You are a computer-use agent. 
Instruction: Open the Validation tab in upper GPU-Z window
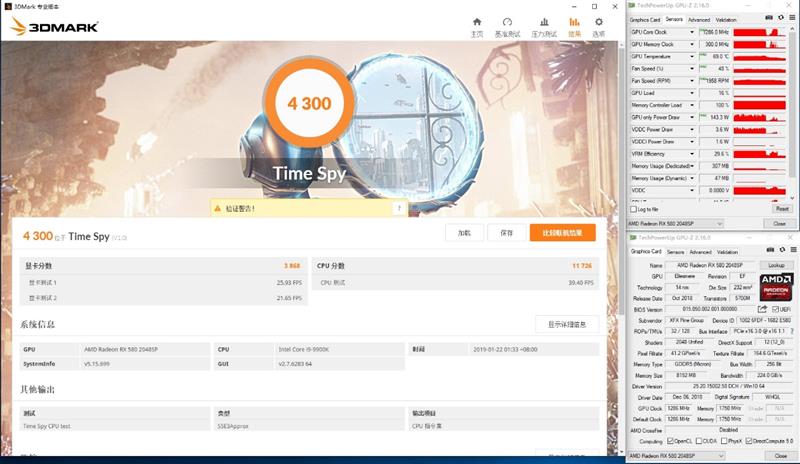pyautogui.click(x=726, y=20)
